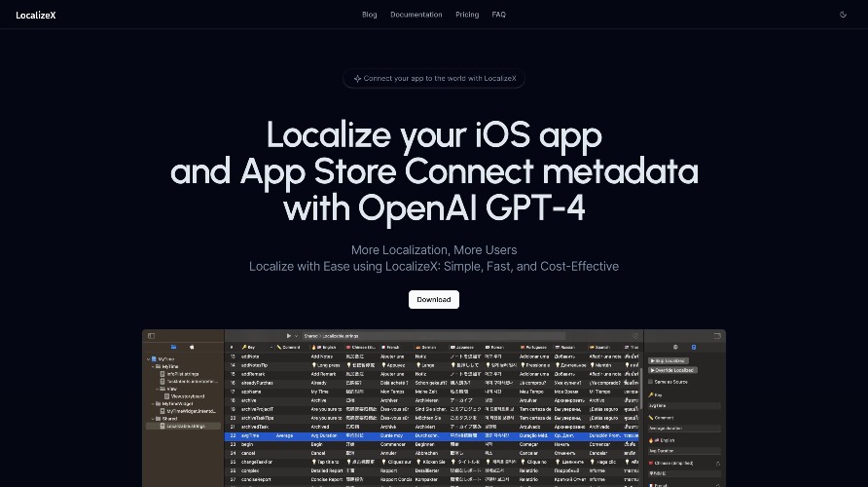
Task: Select View.storyboard file
Action: [184, 396]
